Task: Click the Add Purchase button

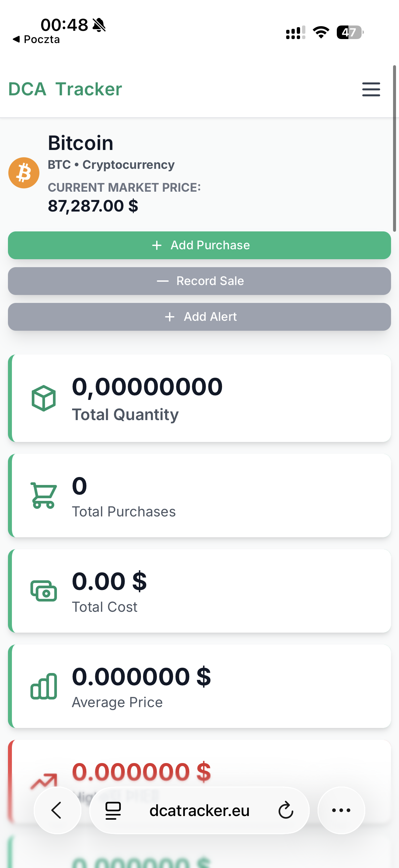Action: pos(199,245)
